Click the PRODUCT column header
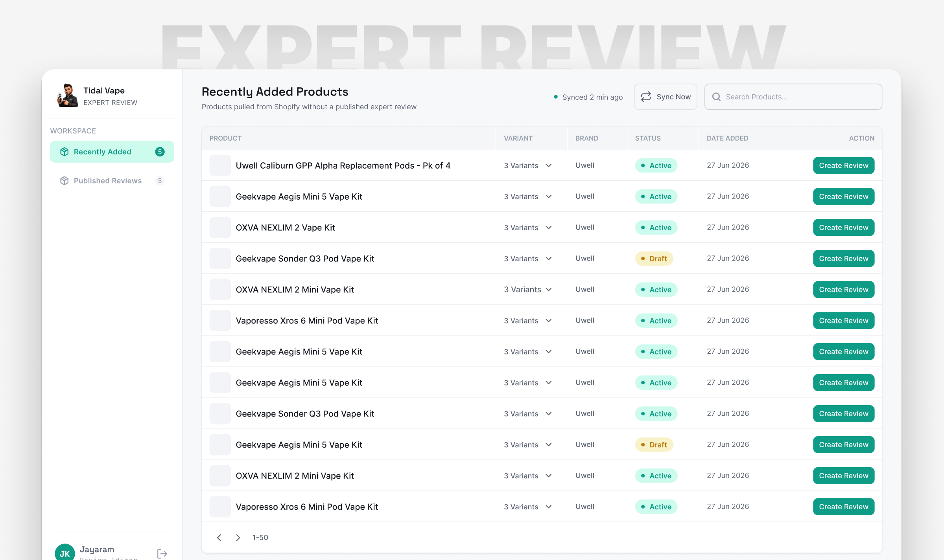Screen dimensions: 944x560 pyautogui.click(x=225, y=138)
